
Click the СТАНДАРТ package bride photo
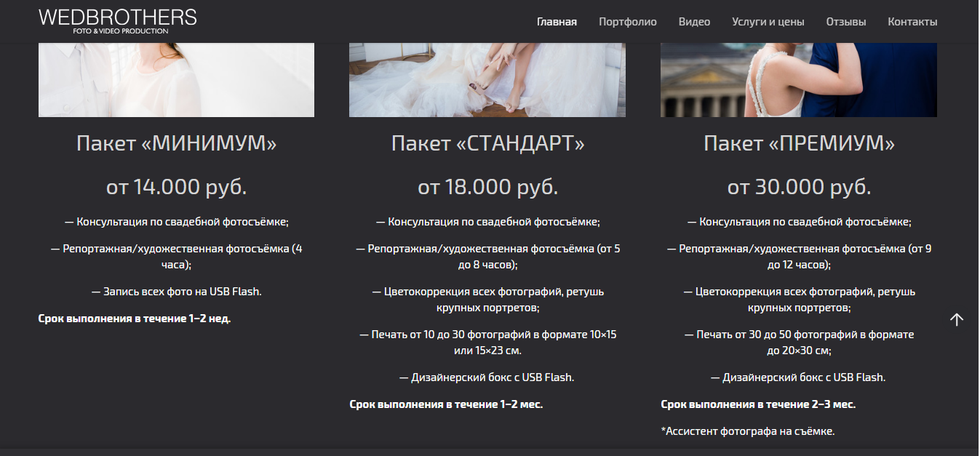(x=487, y=80)
